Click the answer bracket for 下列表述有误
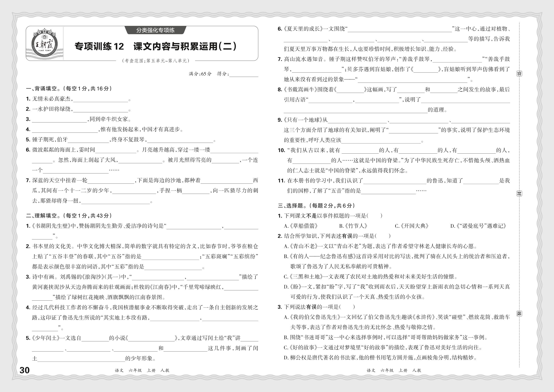Screen dimensions: 554x392 point(383,236)
